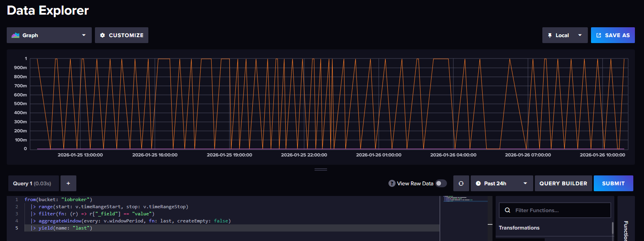The width and height of the screenshot is (644, 241).
Task: Click the export icon on Save As
Action: coord(599,35)
